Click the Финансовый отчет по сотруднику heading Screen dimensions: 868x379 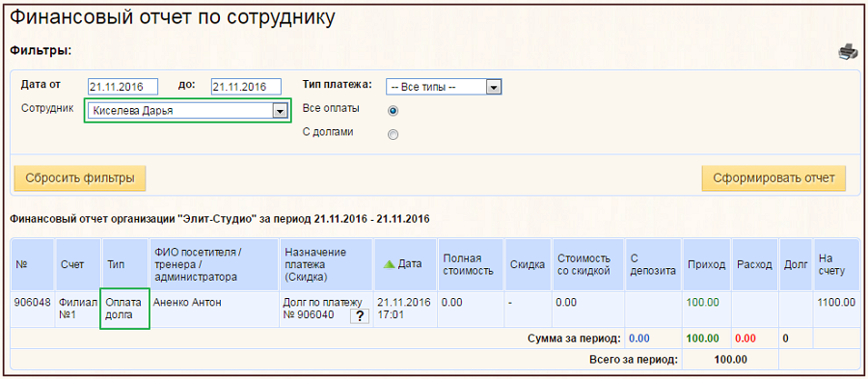[173, 17]
